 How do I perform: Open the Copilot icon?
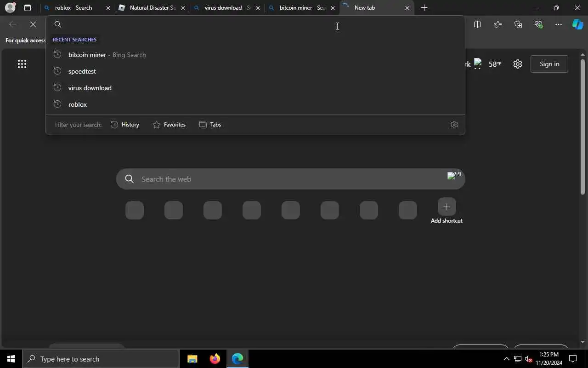[x=577, y=24]
